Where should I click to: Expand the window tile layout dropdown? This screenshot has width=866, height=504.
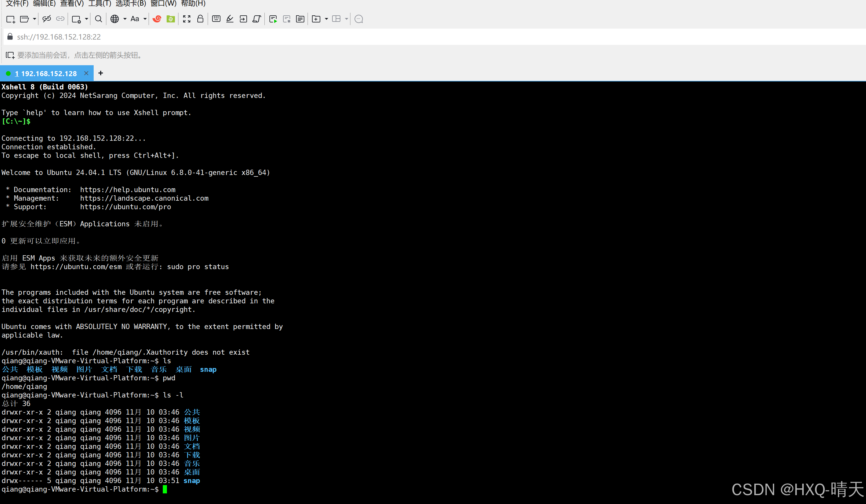pos(347,19)
